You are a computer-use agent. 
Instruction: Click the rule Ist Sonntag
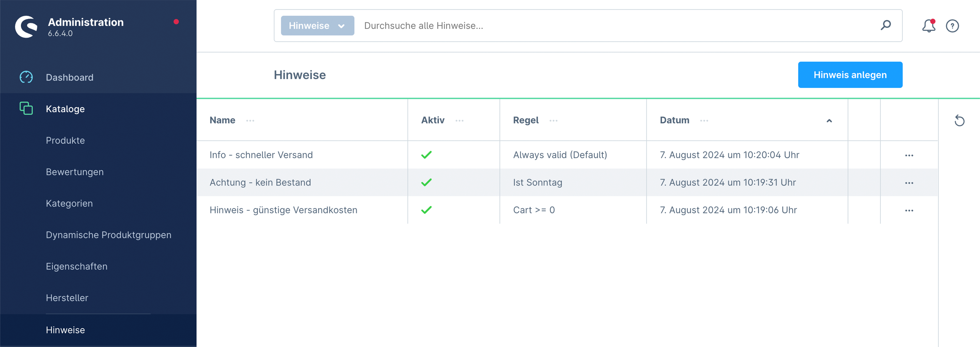tap(537, 182)
